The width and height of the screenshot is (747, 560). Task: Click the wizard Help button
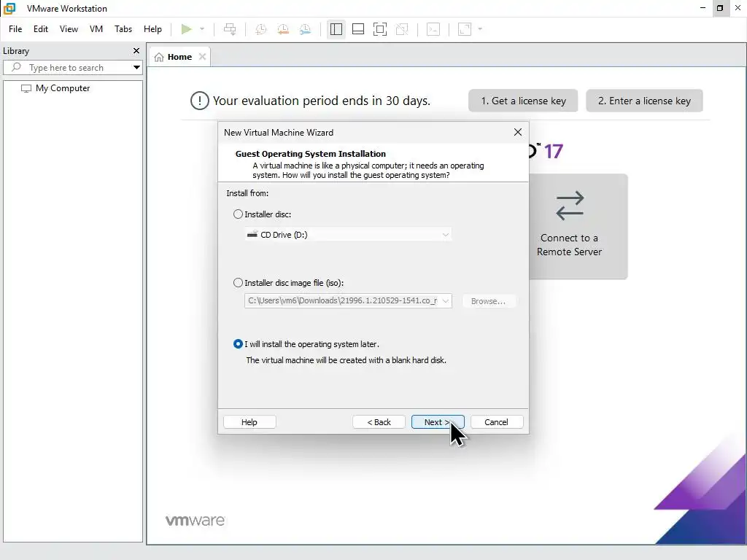coord(249,422)
